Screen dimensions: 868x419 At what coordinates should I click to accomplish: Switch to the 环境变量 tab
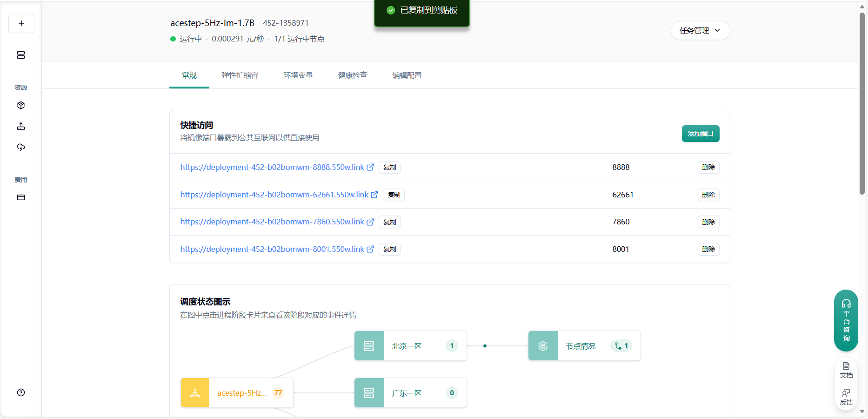298,75
